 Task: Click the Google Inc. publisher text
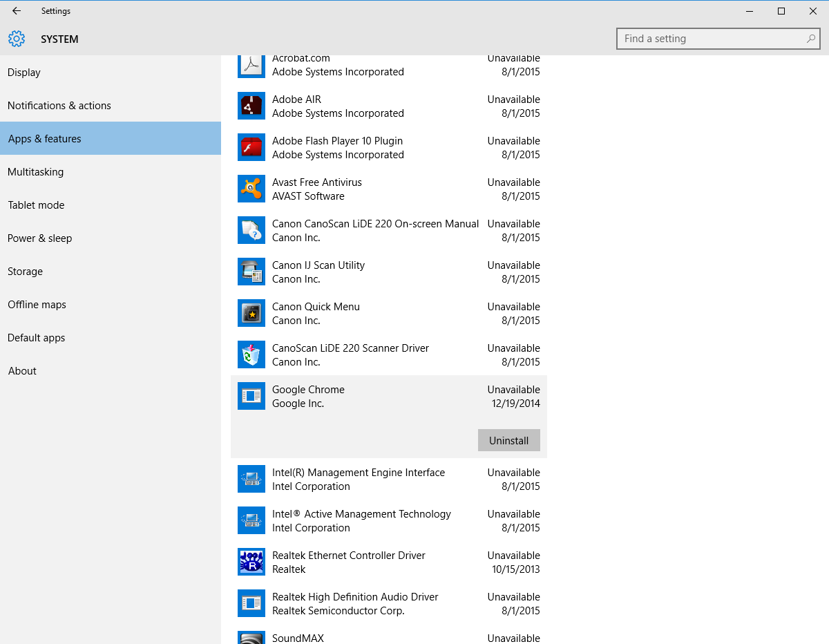[x=298, y=404]
